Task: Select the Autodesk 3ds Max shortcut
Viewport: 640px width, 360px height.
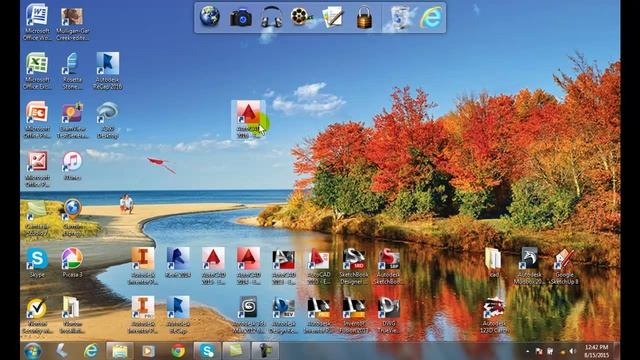Action: (x=248, y=315)
